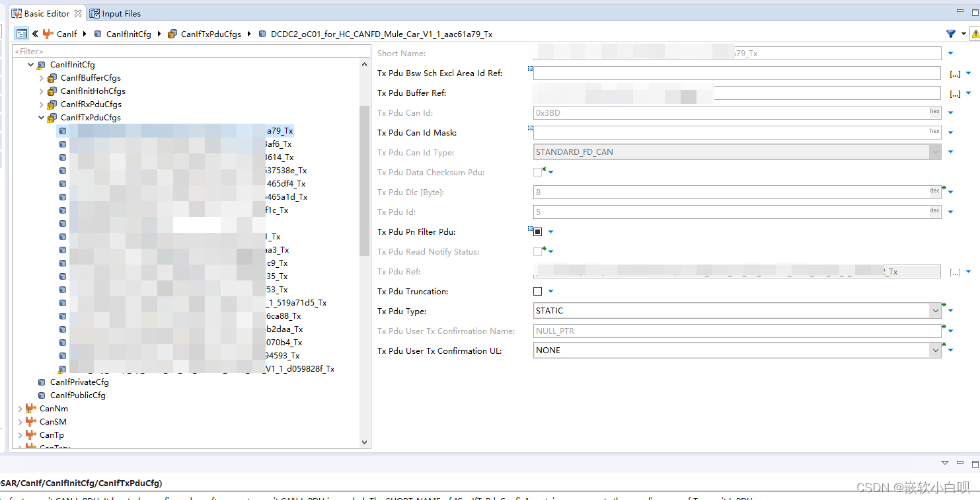Select tree entry ending 37538e_Tx
Viewport: 980px width, 500px height.
click(x=182, y=171)
